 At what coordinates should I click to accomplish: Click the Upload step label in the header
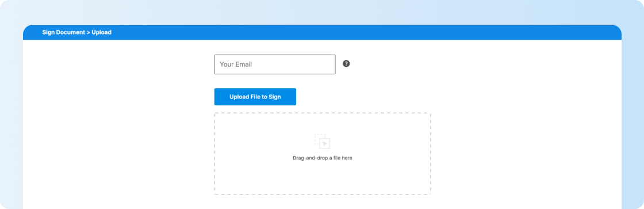point(101,32)
